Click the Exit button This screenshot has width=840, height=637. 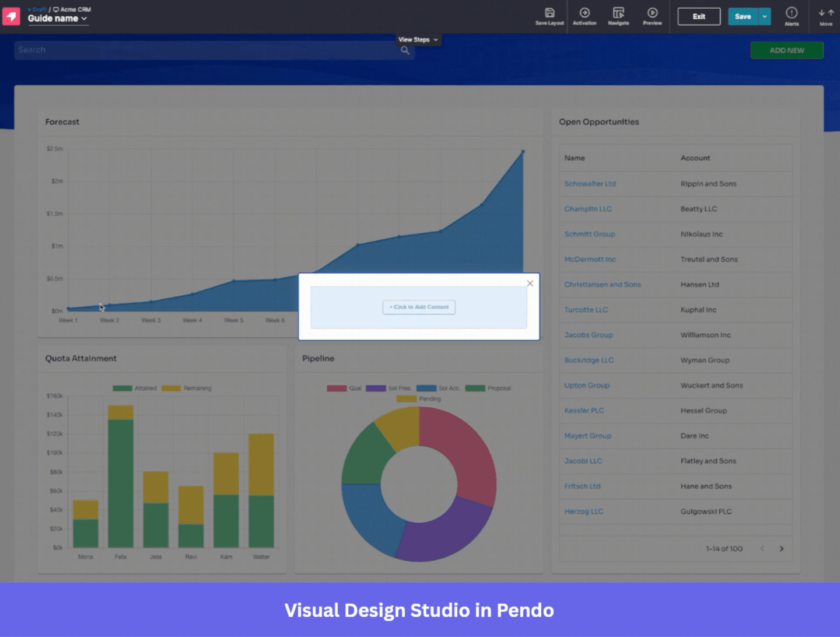click(699, 16)
